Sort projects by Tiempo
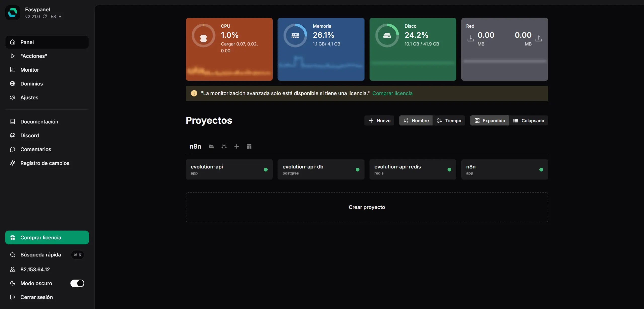The height and width of the screenshot is (309, 644). click(449, 120)
